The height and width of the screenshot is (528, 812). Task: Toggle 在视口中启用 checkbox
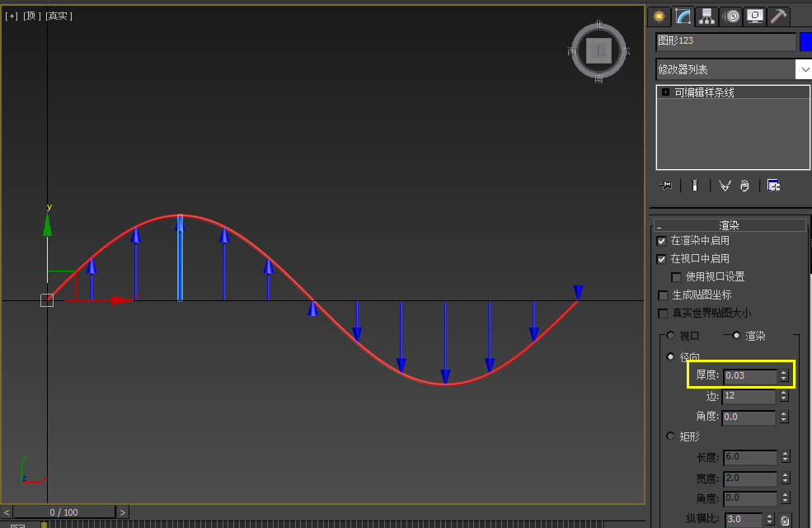click(x=661, y=259)
